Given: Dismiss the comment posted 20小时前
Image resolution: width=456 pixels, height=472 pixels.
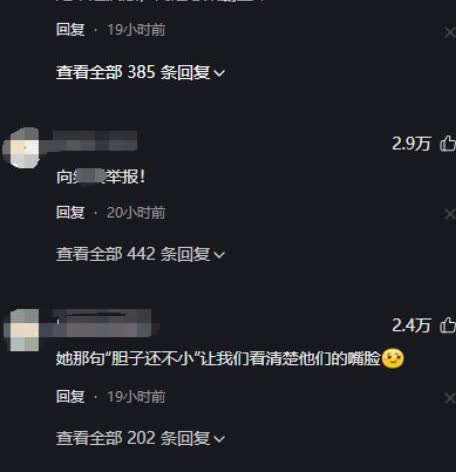Looking at the screenshot, I should 450,214.
